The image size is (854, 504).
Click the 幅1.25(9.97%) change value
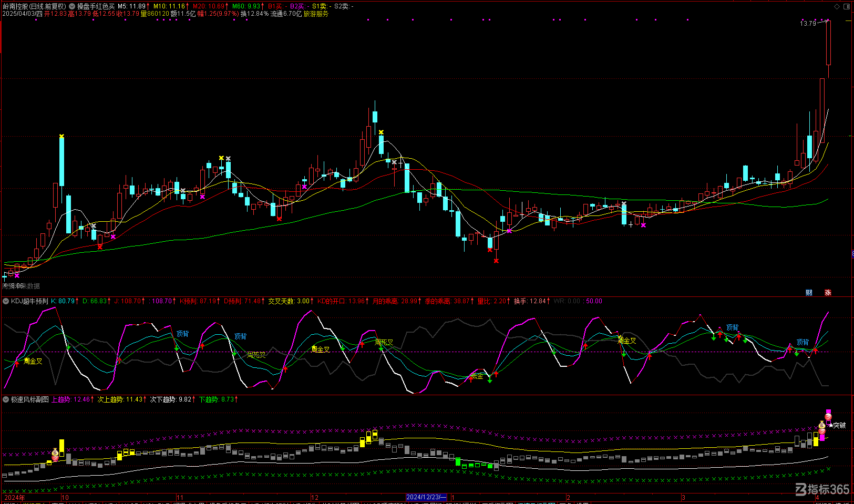point(218,14)
